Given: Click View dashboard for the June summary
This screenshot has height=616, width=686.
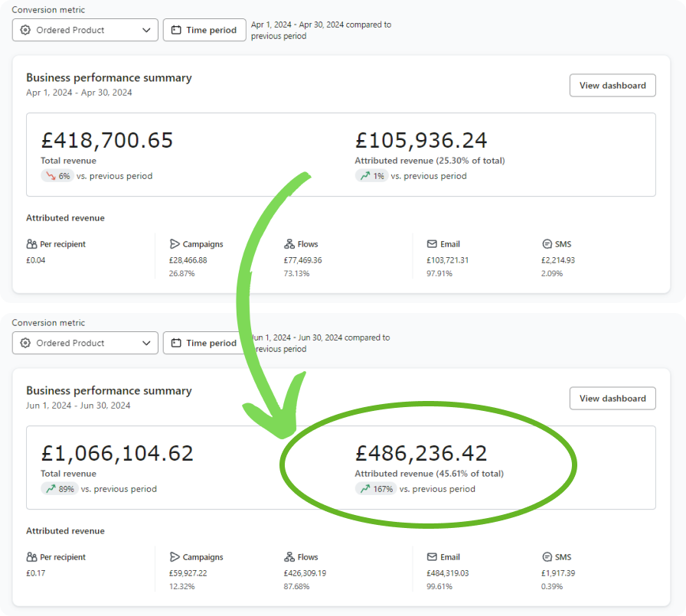Looking at the screenshot, I should [x=612, y=399].
